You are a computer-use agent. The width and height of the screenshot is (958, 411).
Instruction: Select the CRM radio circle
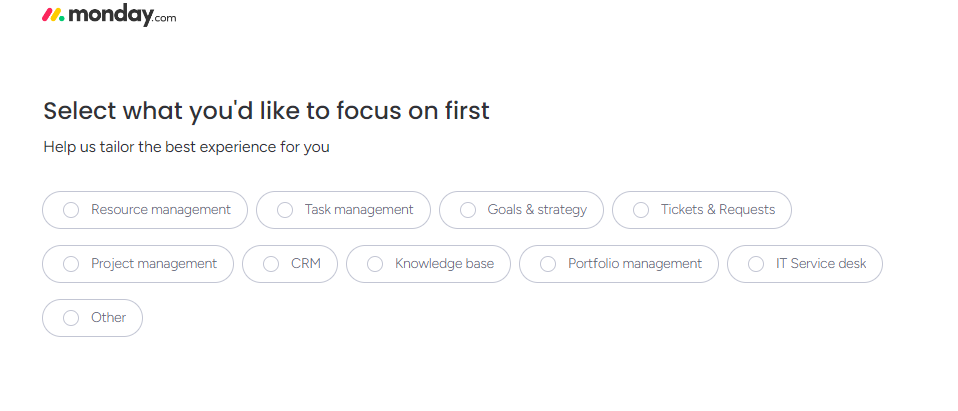271,264
